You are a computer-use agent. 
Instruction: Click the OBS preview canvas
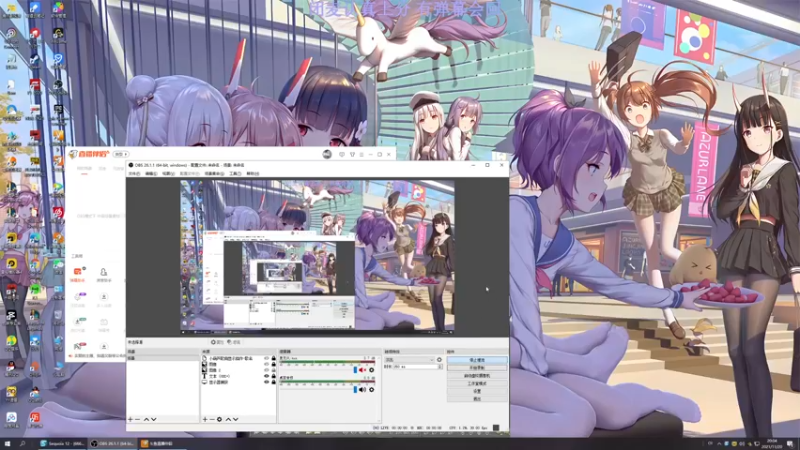[x=317, y=257]
